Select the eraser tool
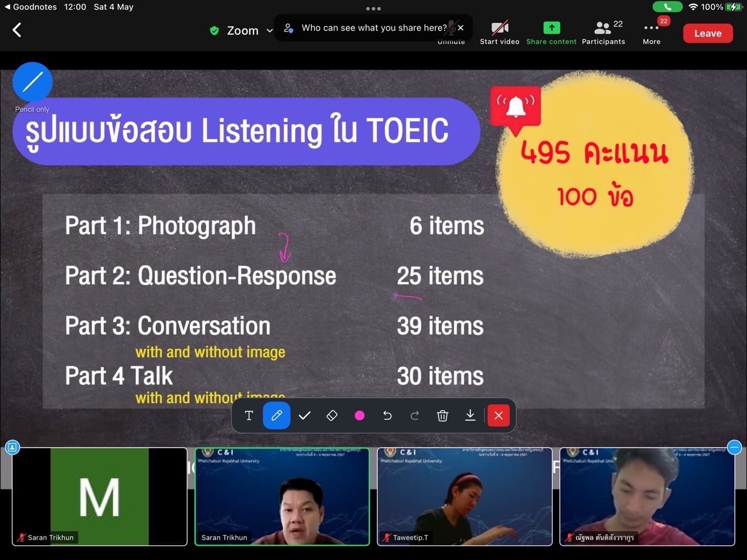 coord(332,415)
